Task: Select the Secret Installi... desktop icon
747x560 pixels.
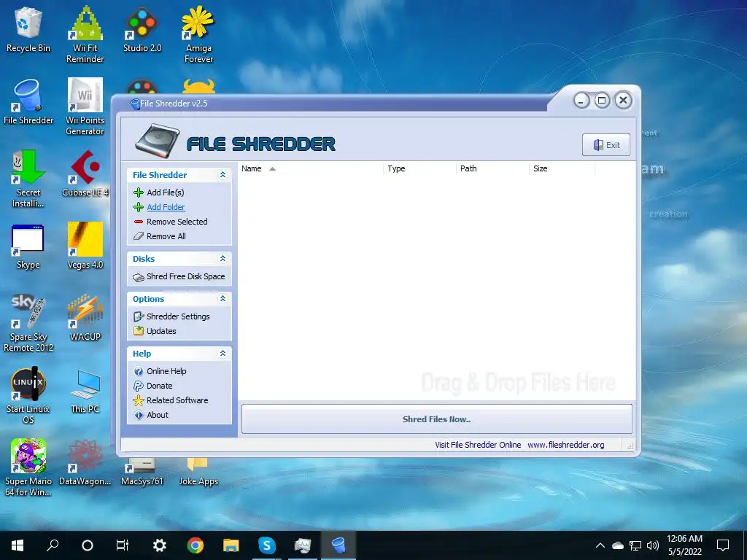Action: tap(28, 179)
